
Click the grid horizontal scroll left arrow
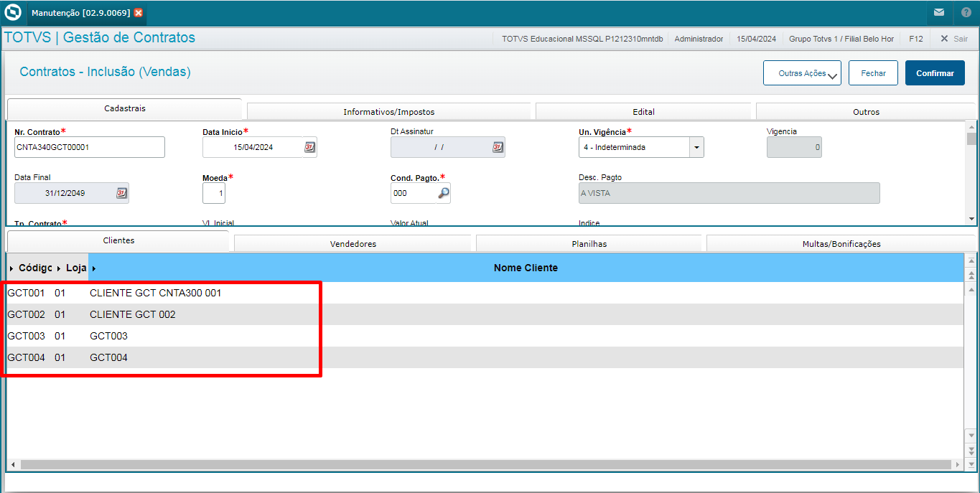click(x=12, y=465)
